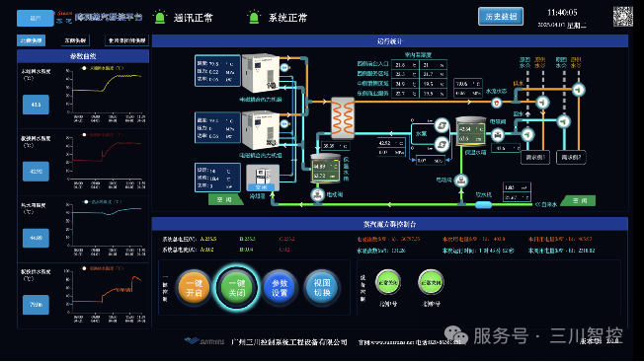
Task: Select the highlighted first curve tab on left
Action: tap(32, 40)
